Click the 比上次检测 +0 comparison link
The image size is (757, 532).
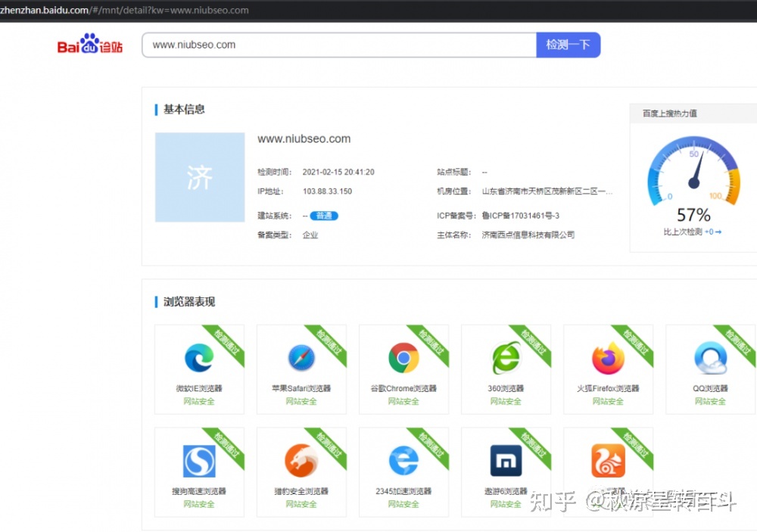point(691,232)
